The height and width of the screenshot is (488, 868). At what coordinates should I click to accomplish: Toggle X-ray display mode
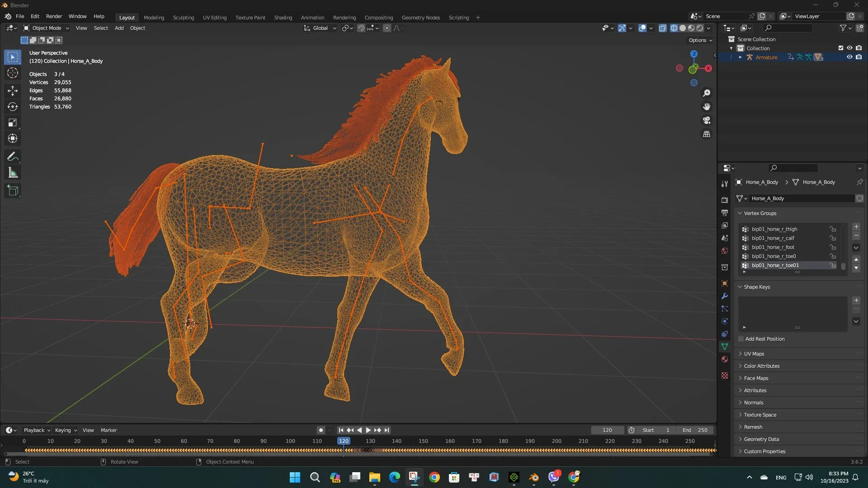click(663, 28)
